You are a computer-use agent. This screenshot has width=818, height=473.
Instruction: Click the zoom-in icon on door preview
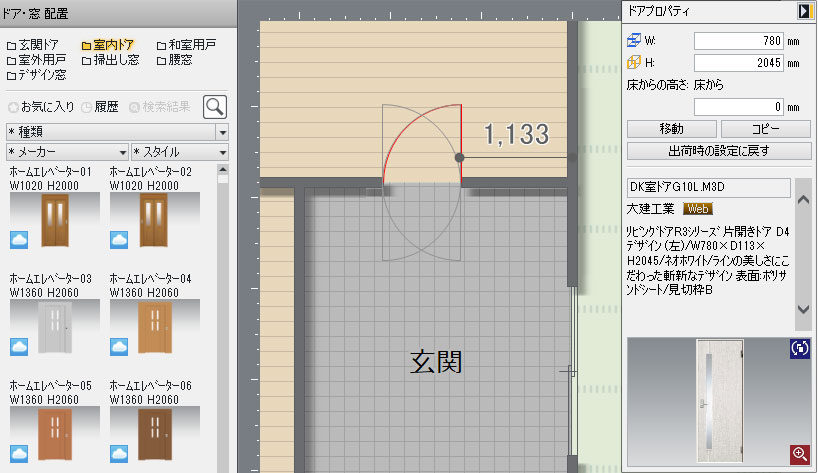(799, 454)
